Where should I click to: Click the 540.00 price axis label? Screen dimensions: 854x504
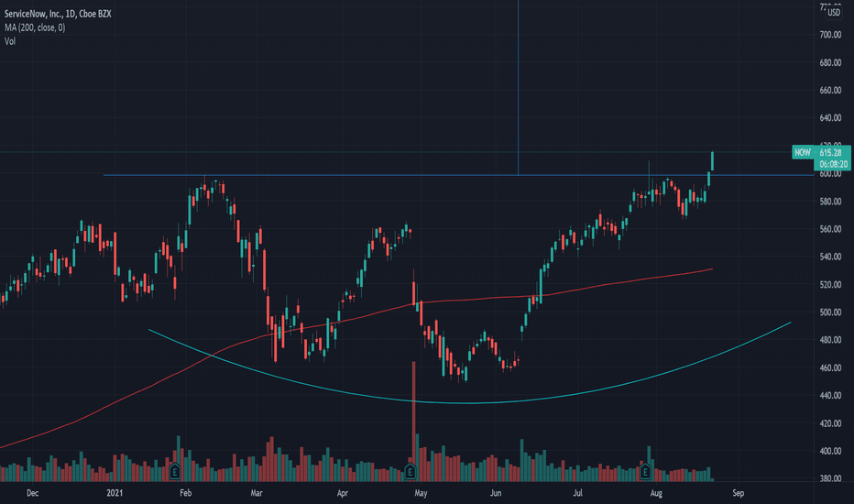point(830,257)
